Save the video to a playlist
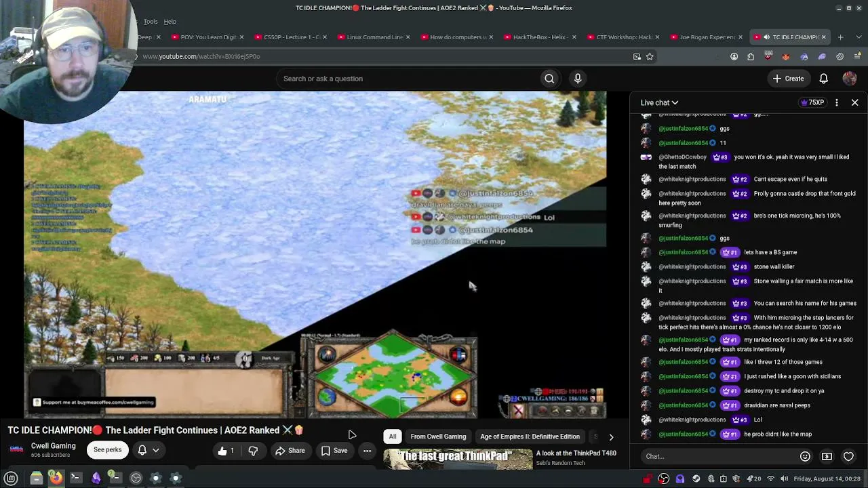The width and height of the screenshot is (868, 488). coord(334,451)
